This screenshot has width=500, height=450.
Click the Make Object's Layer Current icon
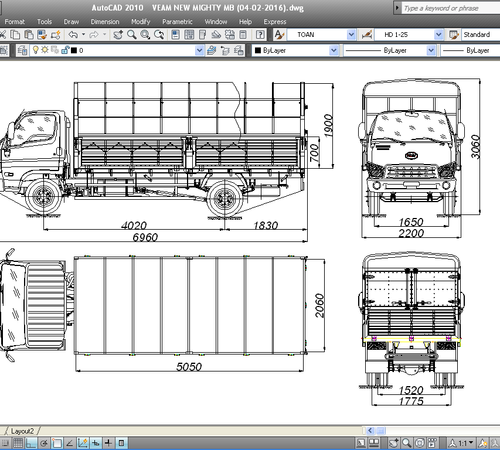point(211,50)
